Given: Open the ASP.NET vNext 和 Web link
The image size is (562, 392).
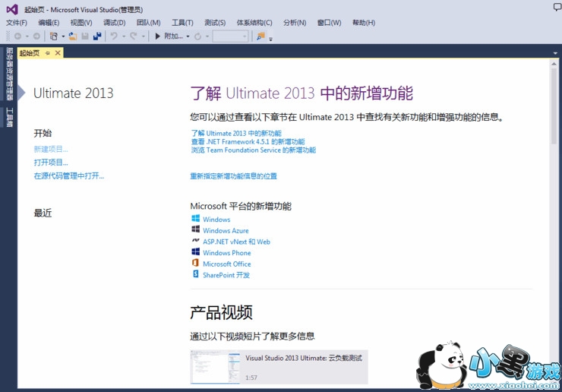Looking at the screenshot, I should coord(236,242).
